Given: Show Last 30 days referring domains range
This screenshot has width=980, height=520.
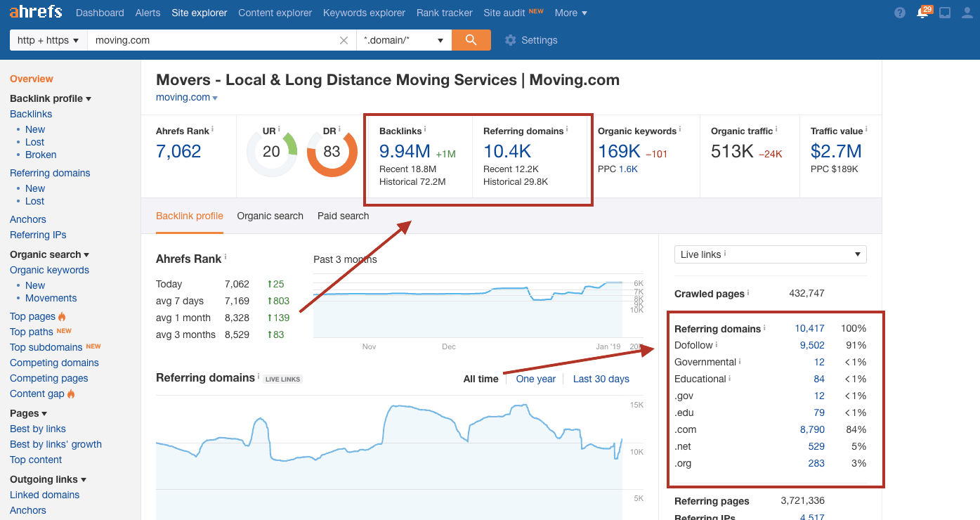Looking at the screenshot, I should pos(601,379).
